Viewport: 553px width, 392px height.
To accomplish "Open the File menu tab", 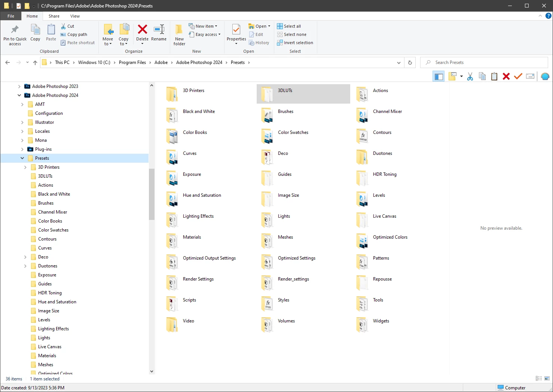I will 11,16.
